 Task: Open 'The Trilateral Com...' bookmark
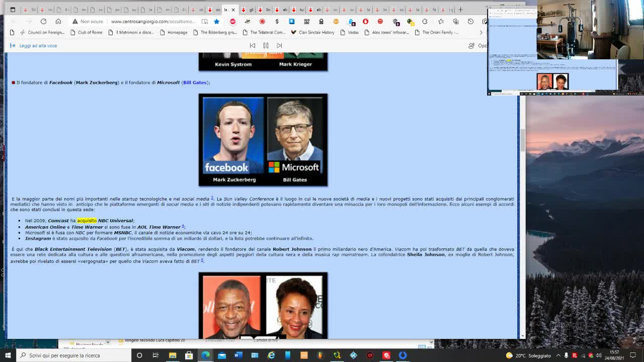click(264, 32)
